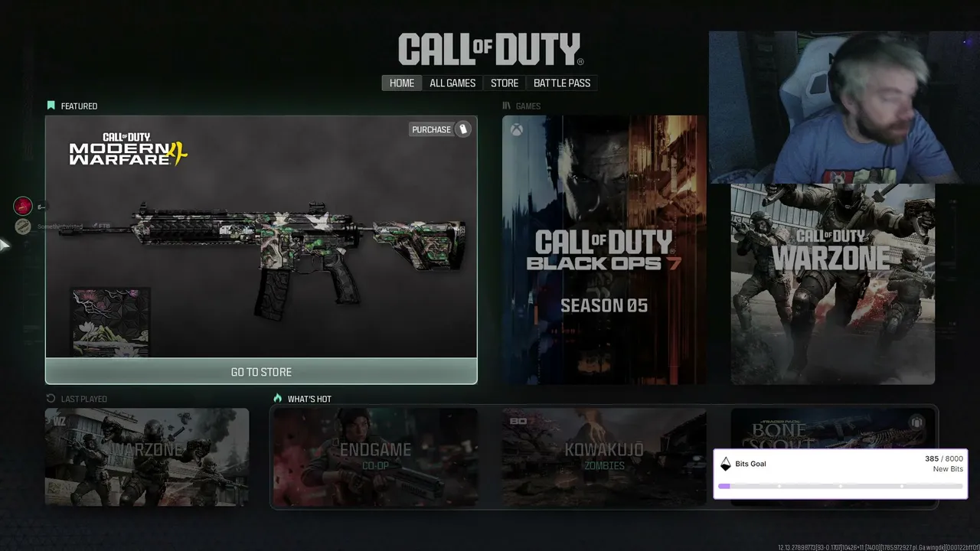Click the bundle box icon on Bone Scout tile
This screenshot has width=980, height=551.
[916, 422]
